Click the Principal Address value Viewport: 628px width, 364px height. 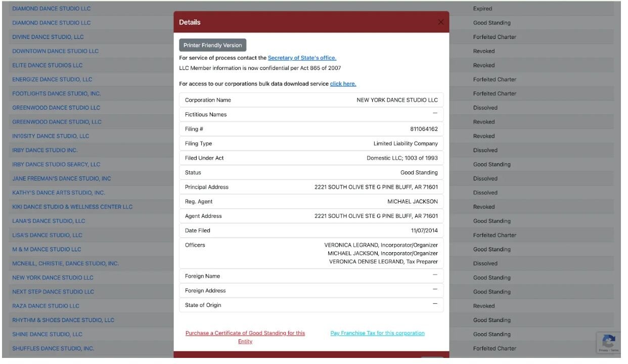point(376,187)
